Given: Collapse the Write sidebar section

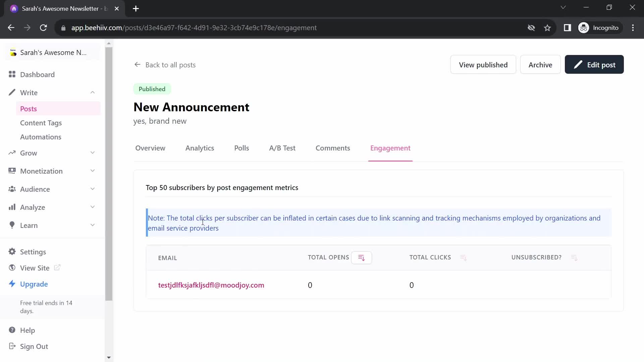Looking at the screenshot, I should [93, 93].
